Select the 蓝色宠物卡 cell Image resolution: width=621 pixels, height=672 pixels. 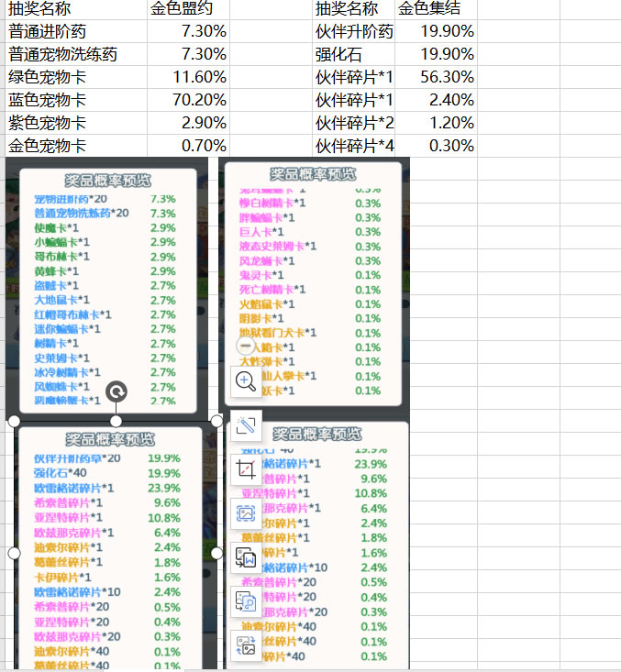click(x=76, y=100)
